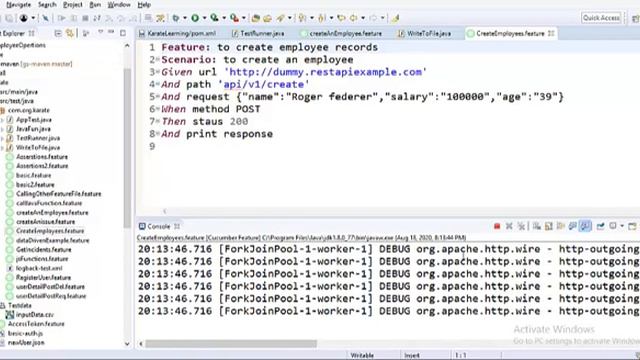Image resolution: width=640 pixels, height=360 pixels.
Task: Toggle Link with Editor in Explorer panel
Action: [70, 33]
